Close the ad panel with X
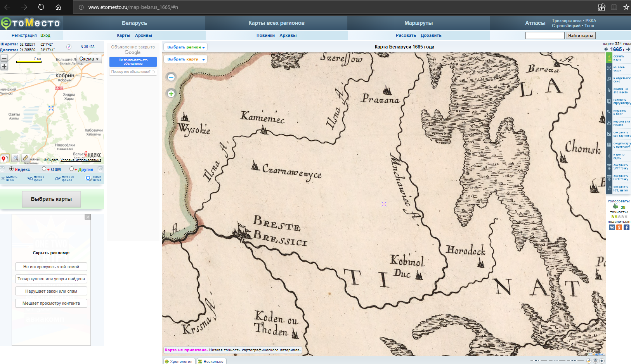This screenshot has height=364, width=631. 88,217
